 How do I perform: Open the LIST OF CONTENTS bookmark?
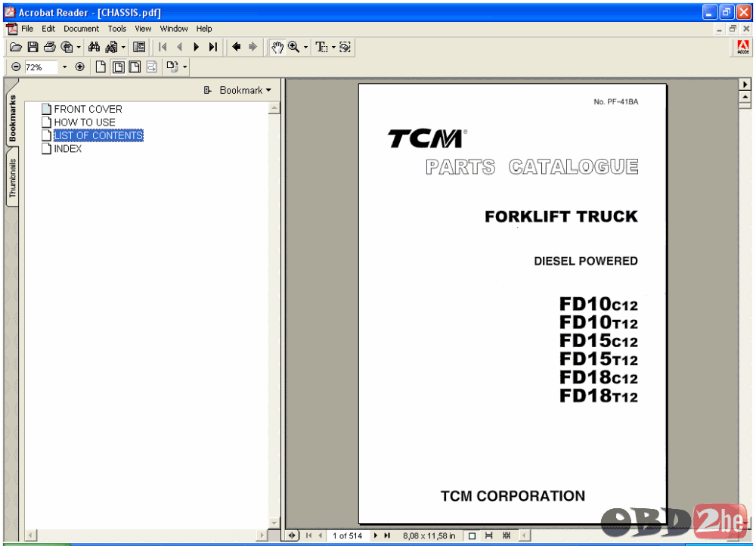98,135
